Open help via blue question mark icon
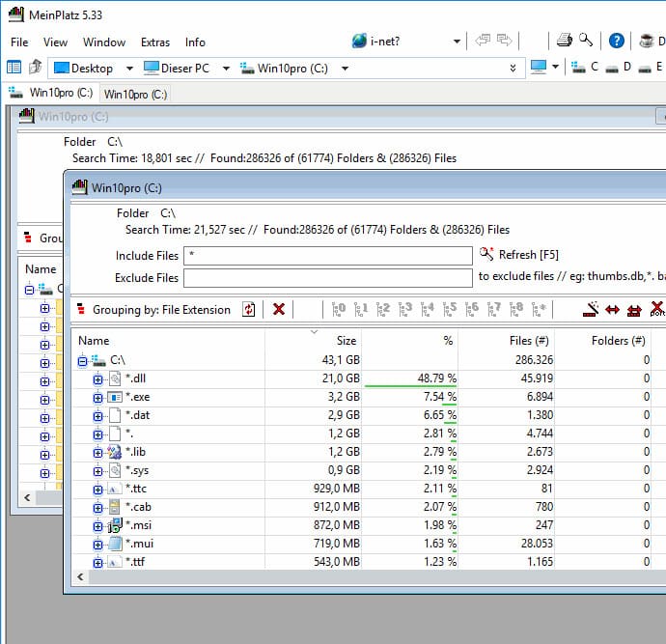Image resolution: width=666 pixels, height=644 pixels. (x=617, y=41)
